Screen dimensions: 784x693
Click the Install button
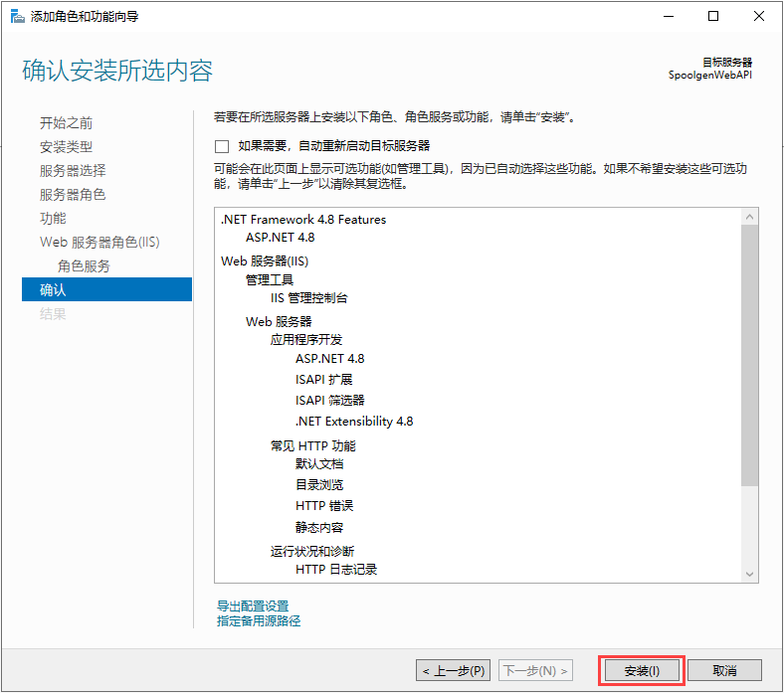(x=642, y=671)
